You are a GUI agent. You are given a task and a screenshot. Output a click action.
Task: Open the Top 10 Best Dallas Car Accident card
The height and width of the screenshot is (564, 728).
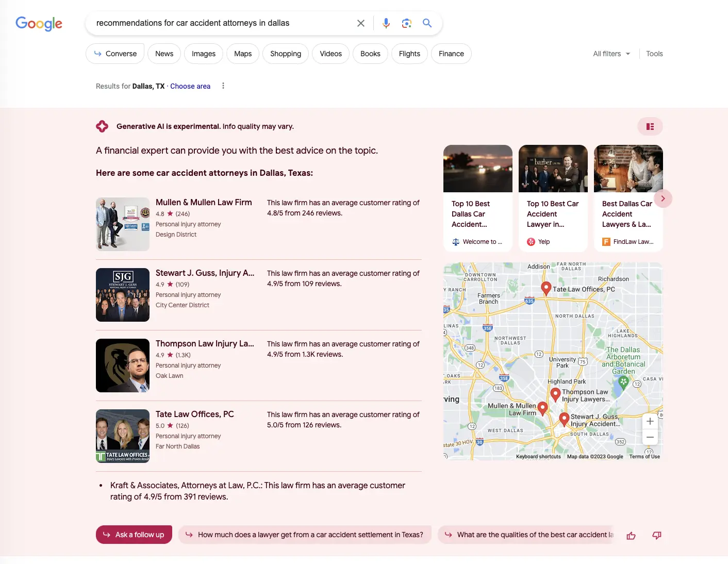(478, 198)
